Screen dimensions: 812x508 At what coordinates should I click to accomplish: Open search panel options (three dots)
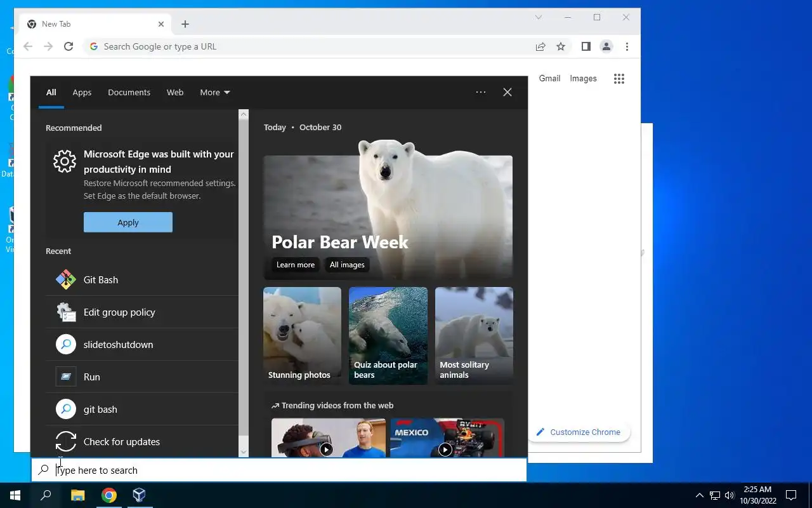tap(481, 92)
